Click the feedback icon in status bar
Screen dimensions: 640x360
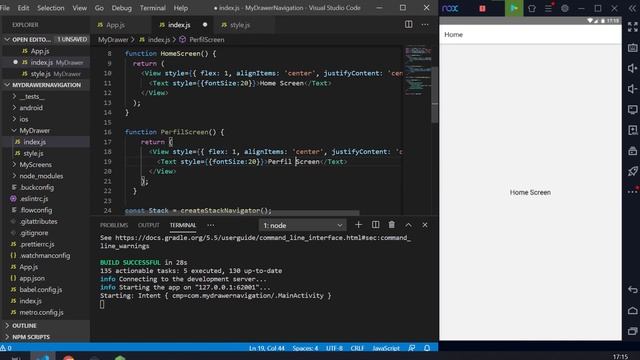click(x=411, y=348)
